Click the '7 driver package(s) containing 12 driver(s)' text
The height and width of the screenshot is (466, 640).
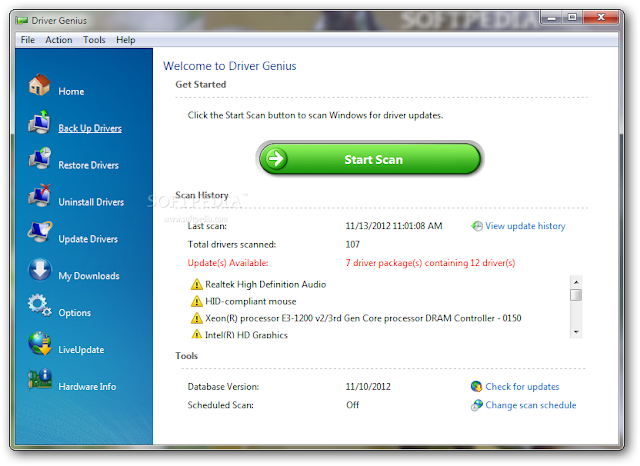[x=430, y=263]
